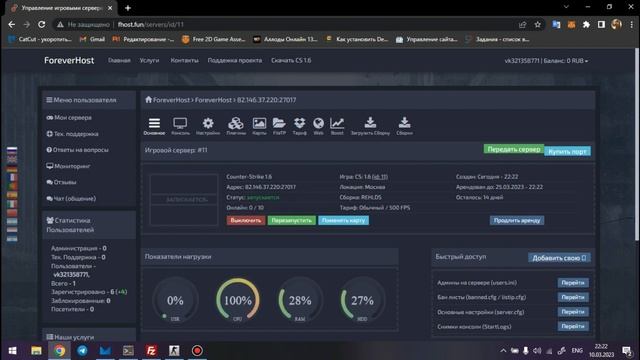Screen dimensions: 640x360
Task: Switch site language via Italian flag
Action: pyautogui.click(x=12, y=204)
